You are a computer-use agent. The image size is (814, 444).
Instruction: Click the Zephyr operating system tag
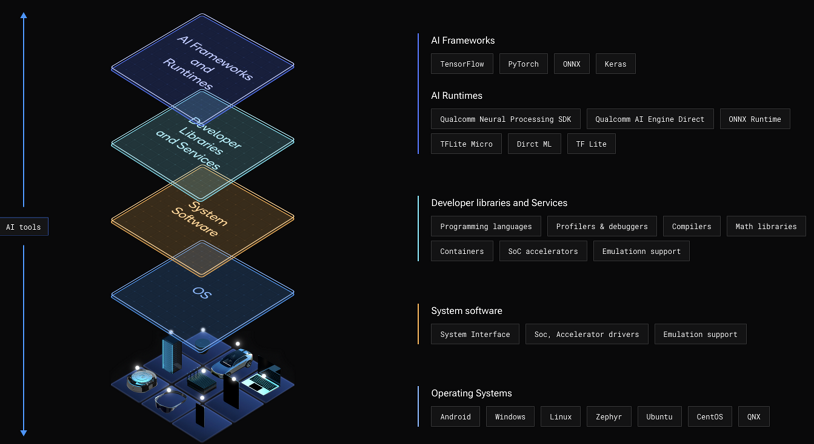click(607, 416)
